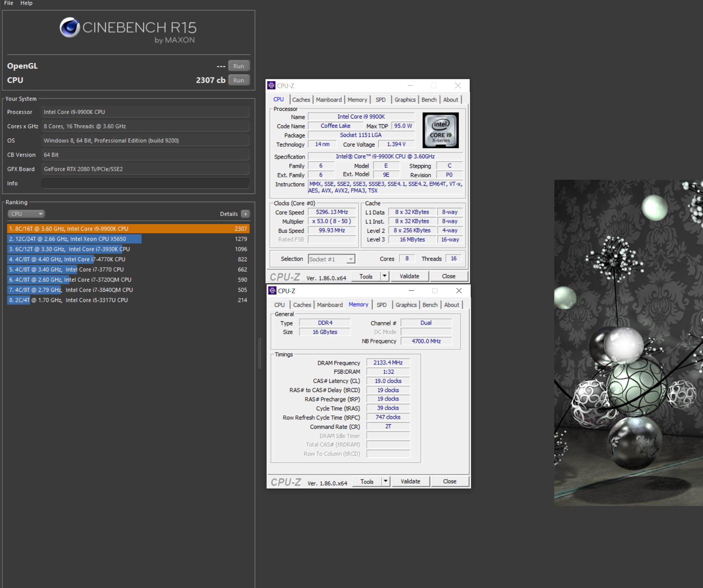This screenshot has width=703, height=588.
Task: Run the CPU benchmark
Action: 239,80
